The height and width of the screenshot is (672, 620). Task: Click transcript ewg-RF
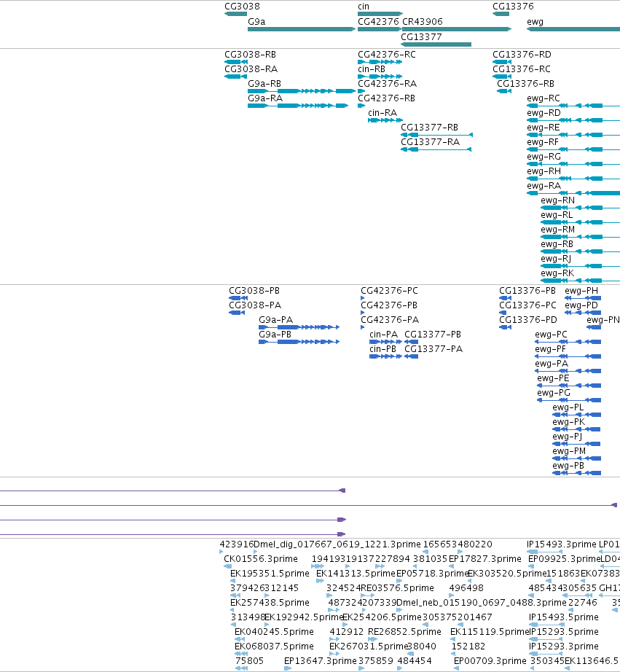pos(543,142)
